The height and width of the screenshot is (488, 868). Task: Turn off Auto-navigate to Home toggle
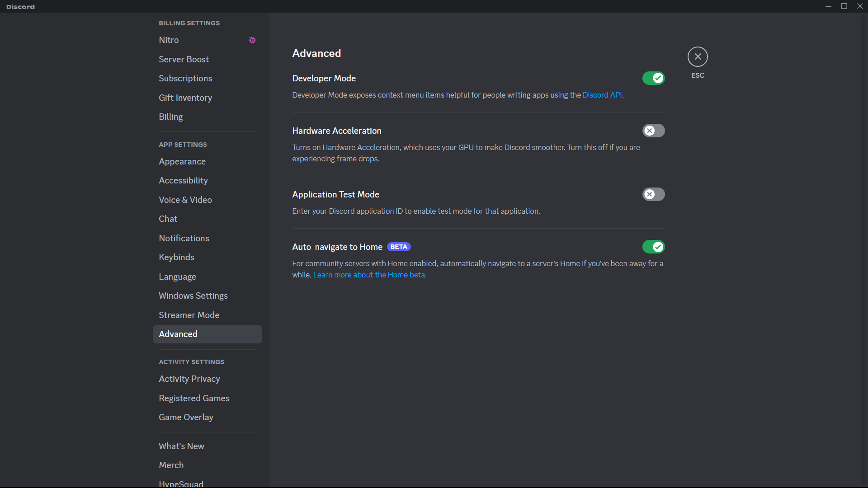(653, 247)
